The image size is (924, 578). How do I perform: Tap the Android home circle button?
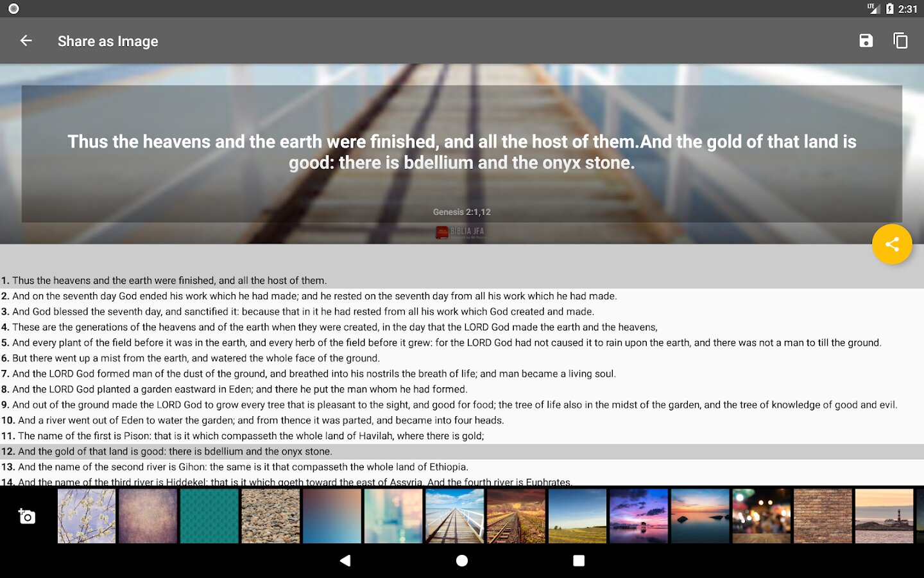[x=462, y=561]
